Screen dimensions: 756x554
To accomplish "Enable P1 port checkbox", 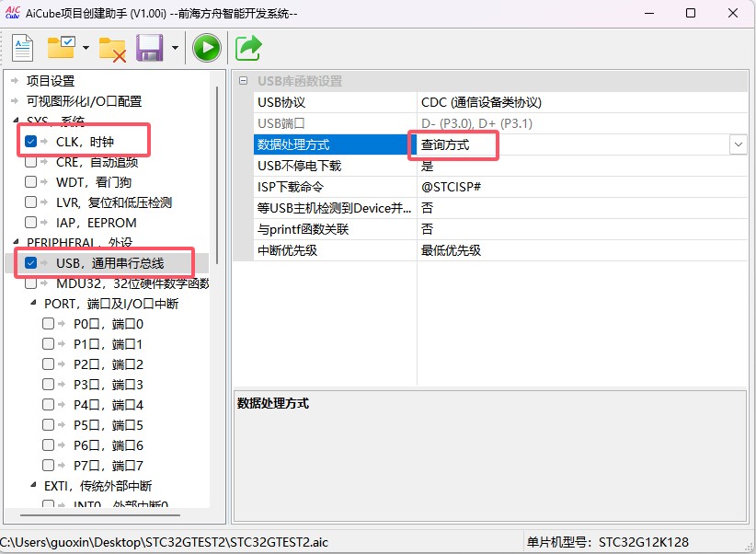I will click(x=48, y=344).
